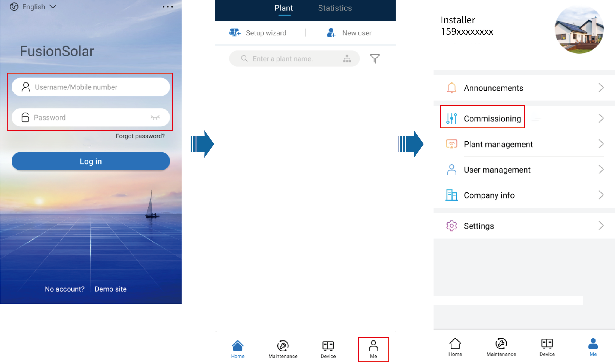Select Device in right screen navigation

(x=547, y=347)
